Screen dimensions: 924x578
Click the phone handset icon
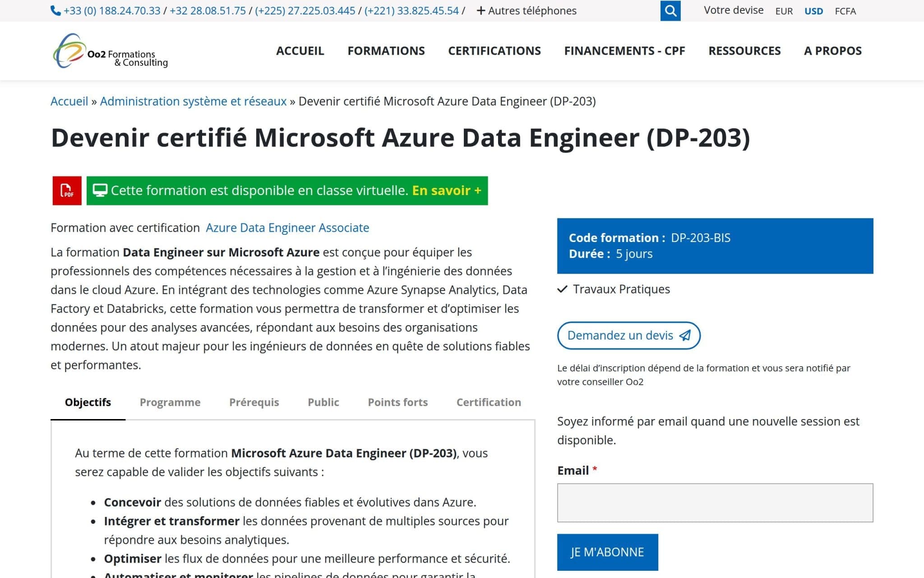click(56, 10)
